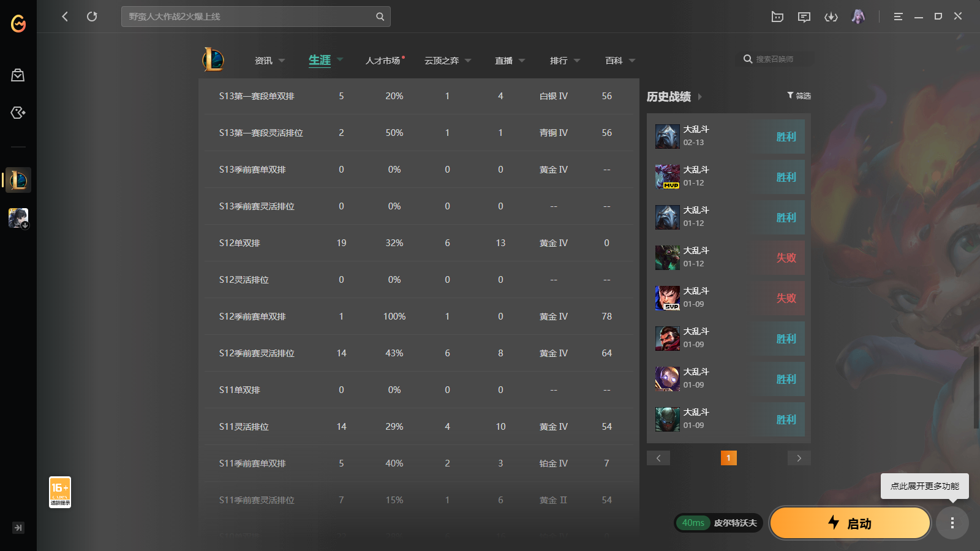Open the user avatar profile
The width and height of the screenshot is (980, 551).
click(859, 17)
